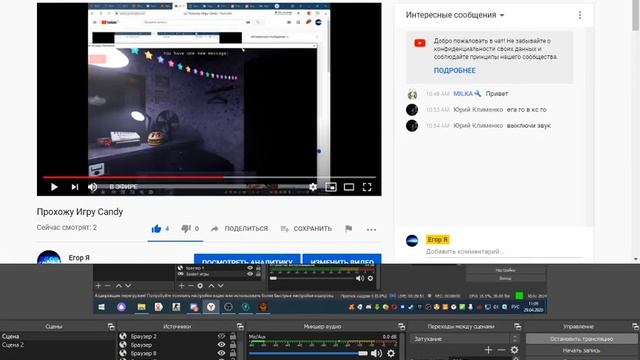Undock the OBS Источники panel with its float icon
Screen dimensions: 640x360
pyautogui.click(x=240, y=326)
